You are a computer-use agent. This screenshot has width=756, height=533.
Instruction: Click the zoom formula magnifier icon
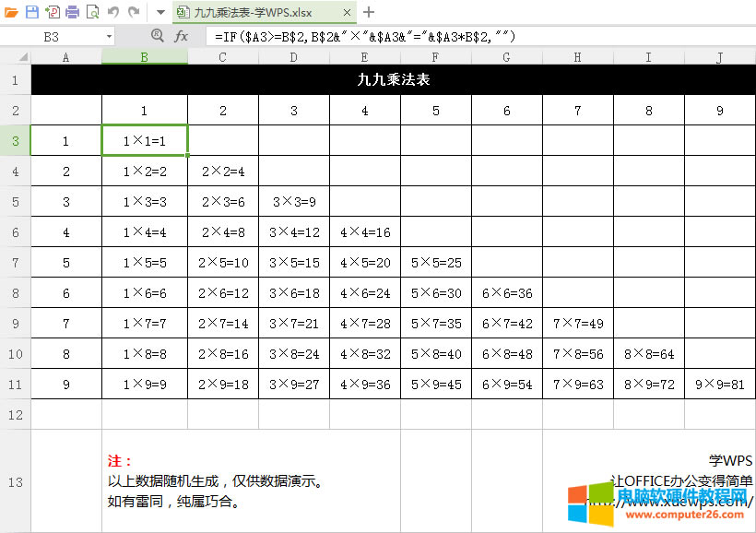click(157, 35)
